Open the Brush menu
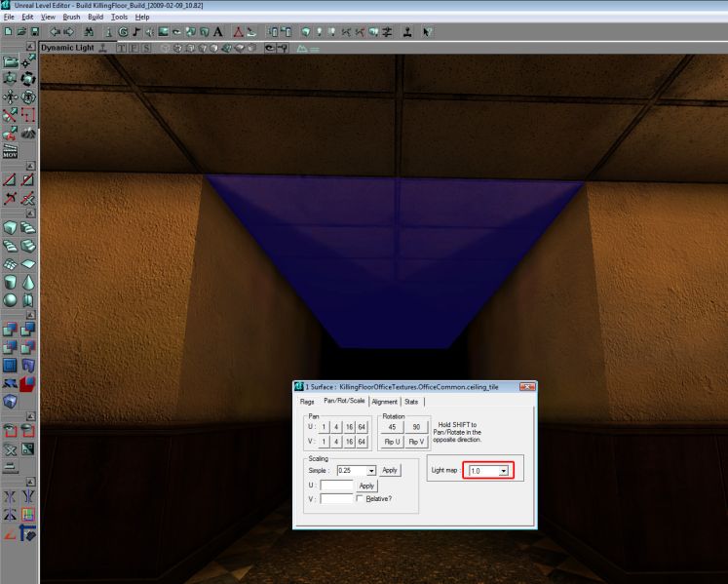This screenshot has width=728, height=584. pos(71,17)
